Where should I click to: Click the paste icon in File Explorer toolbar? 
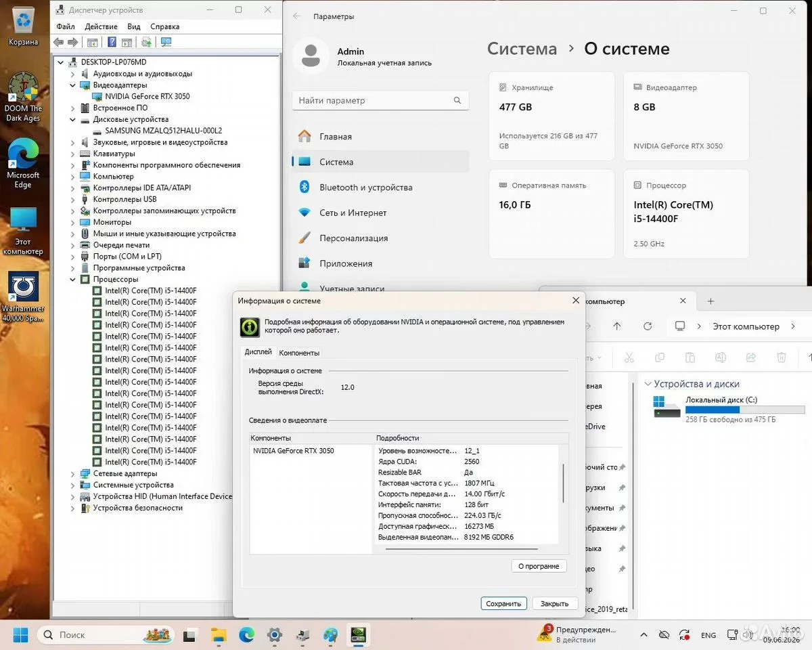tap(690, 357)
